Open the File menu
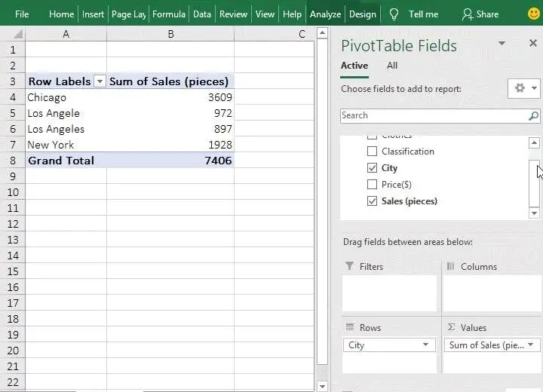The image size is (543, 392). (x=22, y=14)
